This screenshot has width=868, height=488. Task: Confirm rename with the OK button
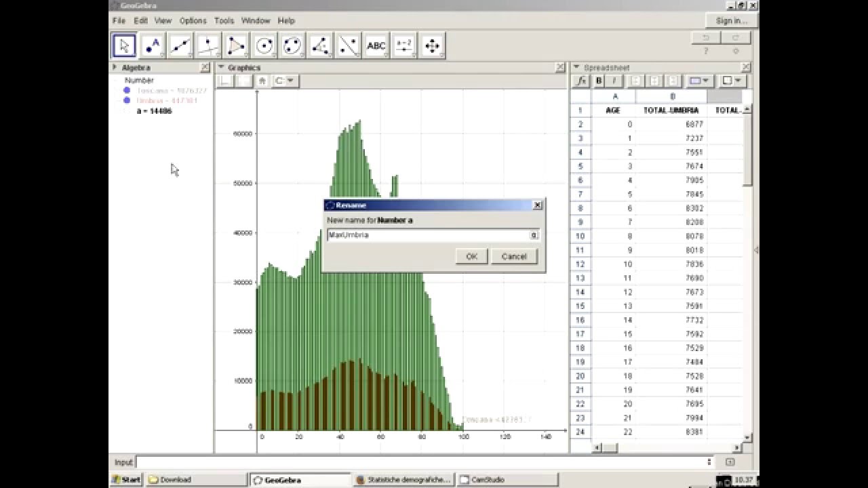[x=472, y=256]
